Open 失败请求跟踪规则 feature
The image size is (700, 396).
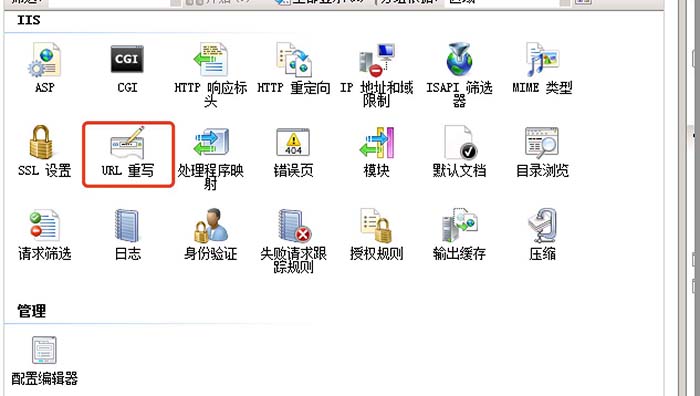pyautogui.click(x=294, y=225)
